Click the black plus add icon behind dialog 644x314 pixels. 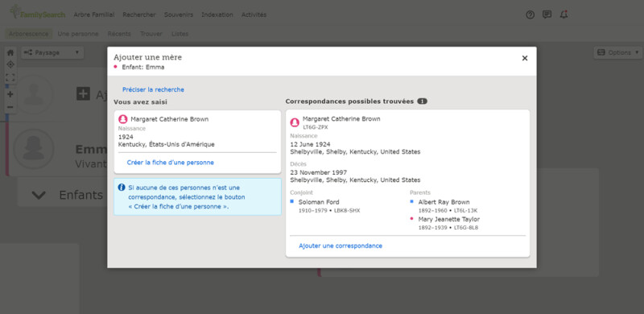coord(83,93)
